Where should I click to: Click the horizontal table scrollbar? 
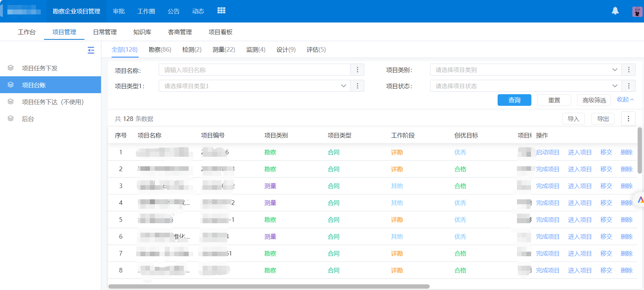point(269,286)
